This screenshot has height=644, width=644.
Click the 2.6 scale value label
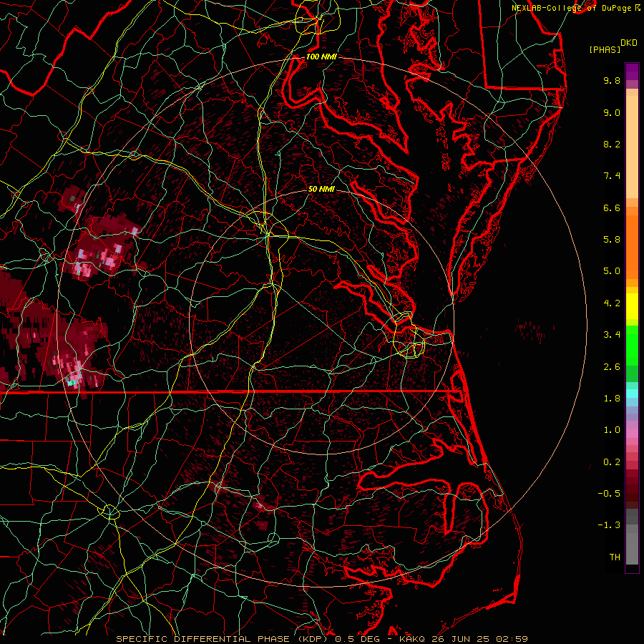(x=612, y=367)
